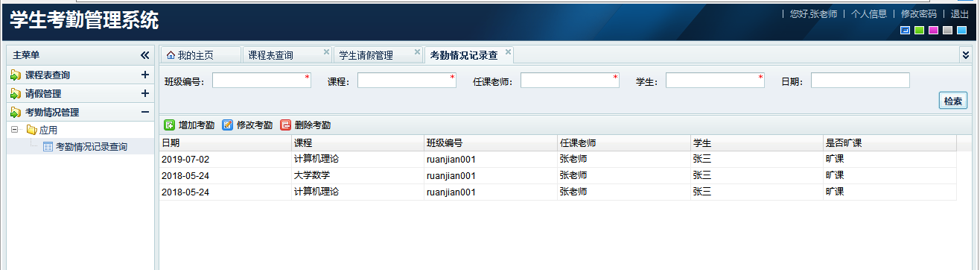
Task: Focus the 任课老师 input field
Action: [x=570, y=81]
